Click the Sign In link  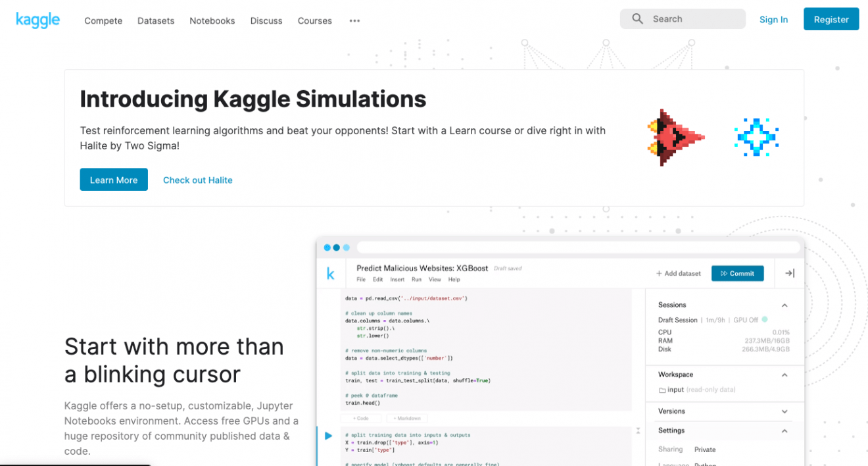pyautogui.click(x=773, y=20)
